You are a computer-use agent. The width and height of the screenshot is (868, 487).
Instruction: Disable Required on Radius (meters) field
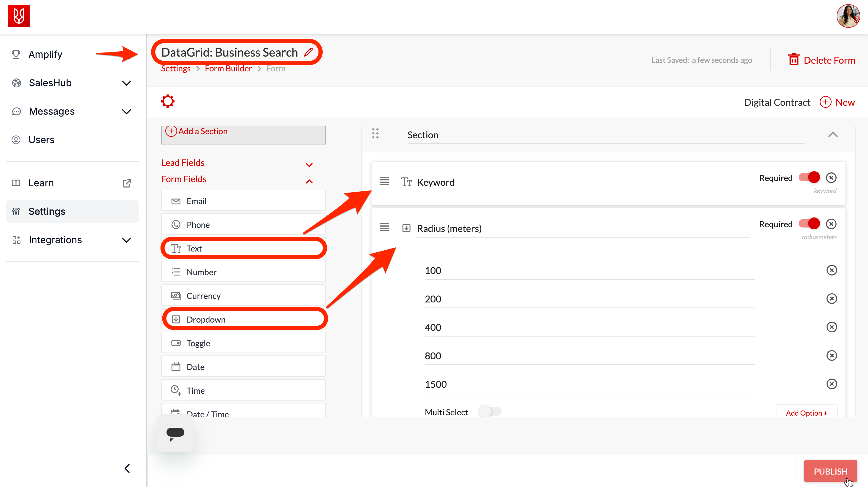809,223
